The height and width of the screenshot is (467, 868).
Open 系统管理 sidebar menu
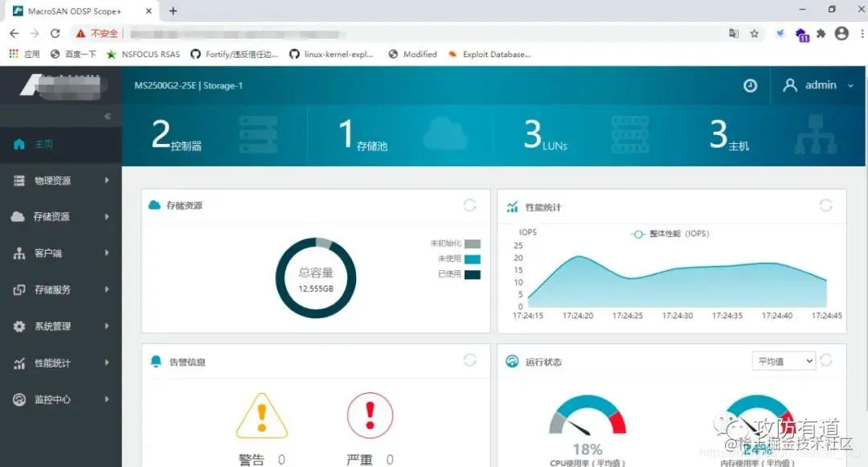pos(61,326)
